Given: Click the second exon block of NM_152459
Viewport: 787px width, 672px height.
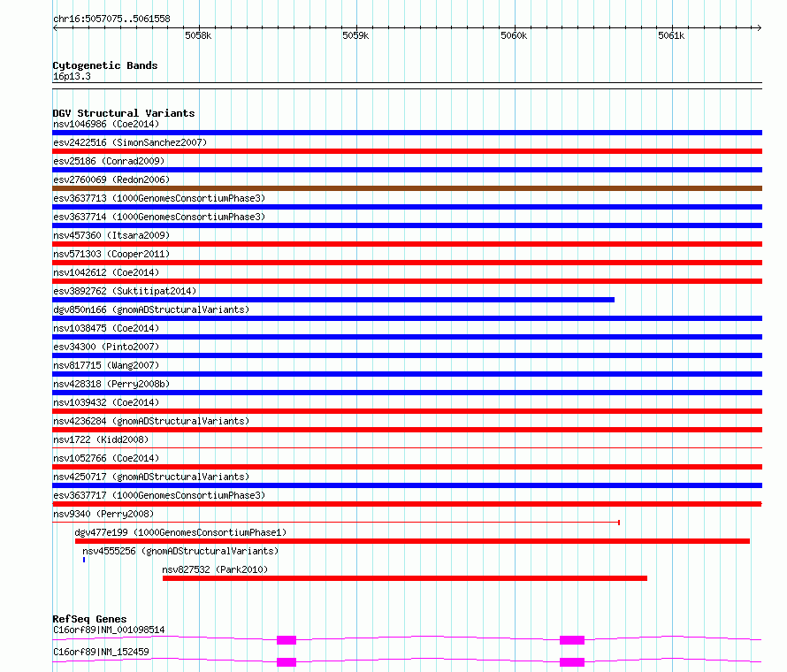Looking at the screenshot, I should point(572,662).
